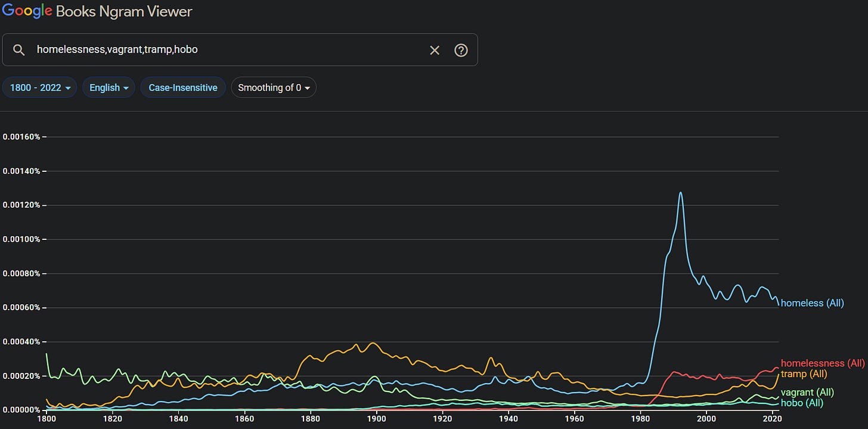Click the 0.00120% y-axis label
The image size is (868, 429).
(21, 205)
